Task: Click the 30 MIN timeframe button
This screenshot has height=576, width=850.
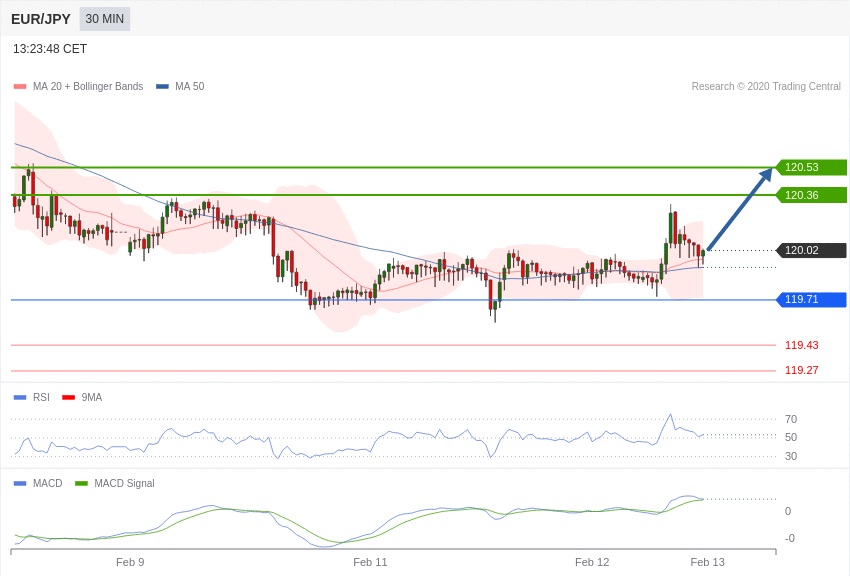Action: pos(105,19)
